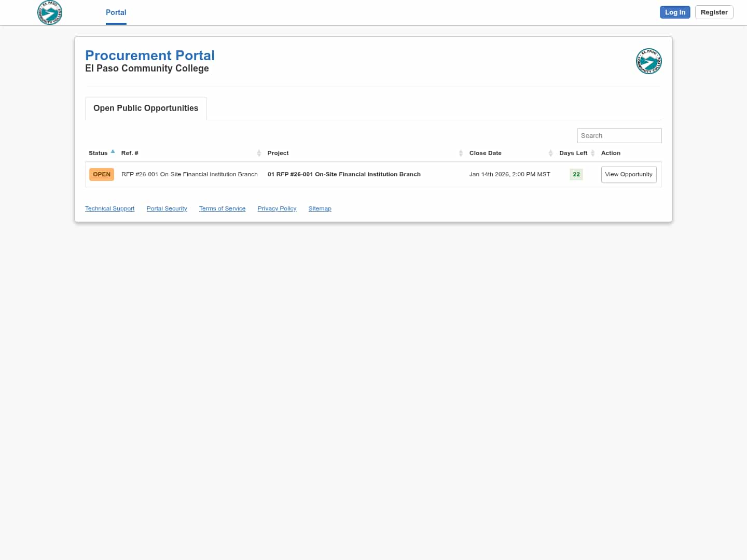This screenshot has width=747, height=560.
Task: Click the sort icon beside Close Date column
Action: (x=551, y=153)
